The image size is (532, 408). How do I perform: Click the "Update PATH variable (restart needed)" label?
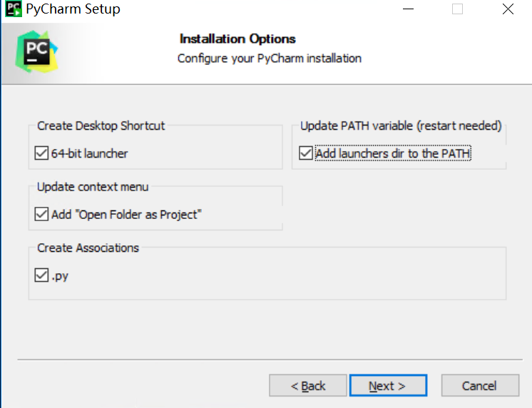pyautogui.click(x=401, y=126)
